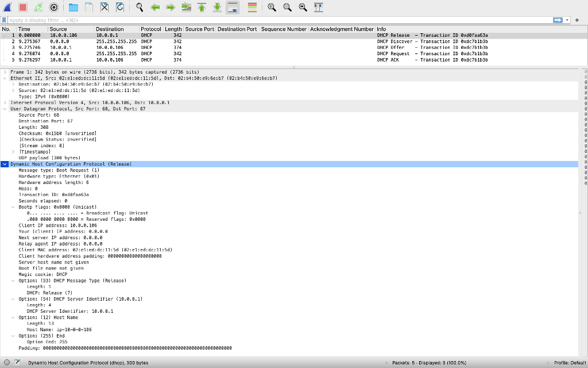Reload this capture file
The height and width of the screenshot is (368, 588).
coord(119,7)
